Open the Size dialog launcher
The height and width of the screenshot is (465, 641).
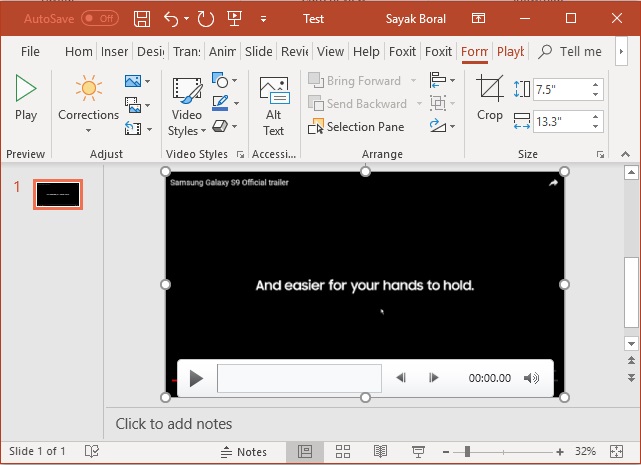point(600,154)
